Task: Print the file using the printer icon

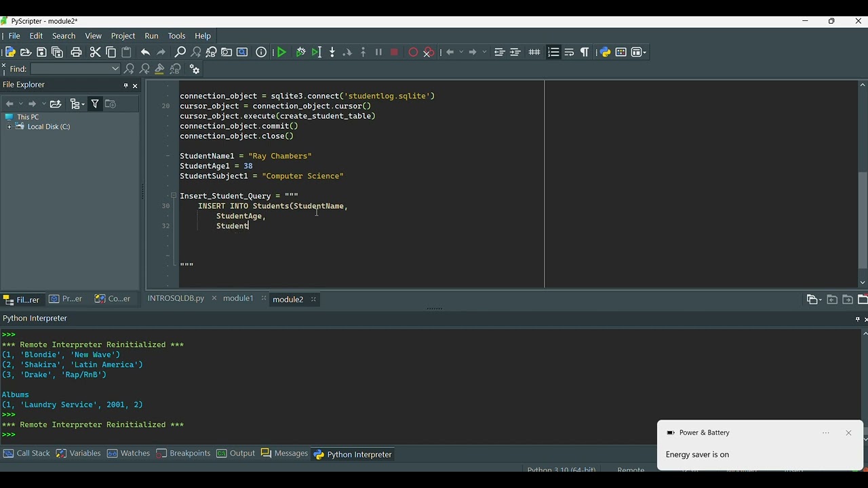Action: pyautogui.click(x=76, y=52)
